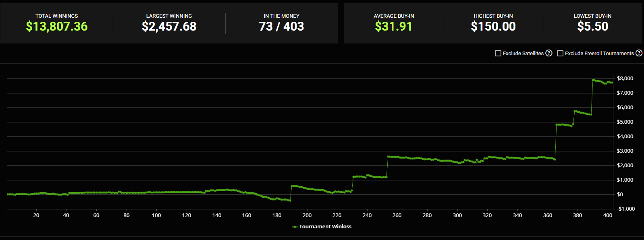Enable the Exclude Satellites checkbox

point(498,53)
